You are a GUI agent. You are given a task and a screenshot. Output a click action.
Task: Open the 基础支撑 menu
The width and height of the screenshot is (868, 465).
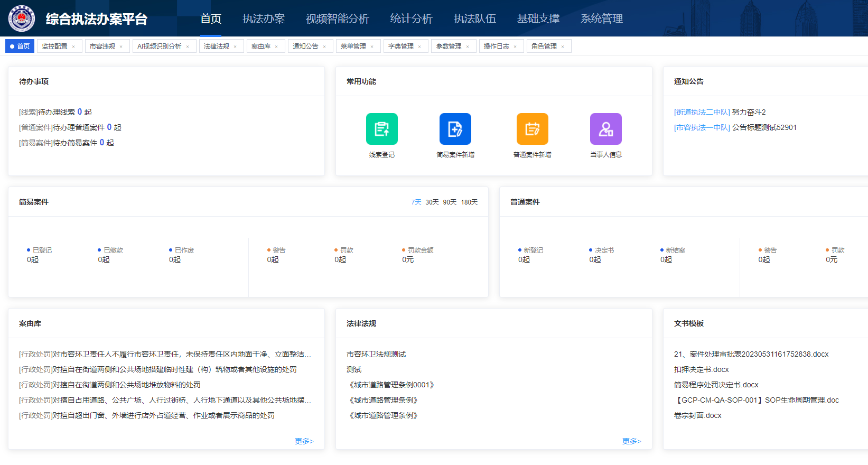coord(538,18)
